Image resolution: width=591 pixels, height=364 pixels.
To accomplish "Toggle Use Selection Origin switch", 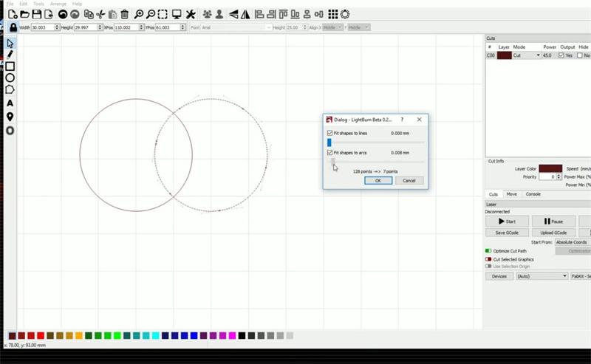I will [488, 266].
